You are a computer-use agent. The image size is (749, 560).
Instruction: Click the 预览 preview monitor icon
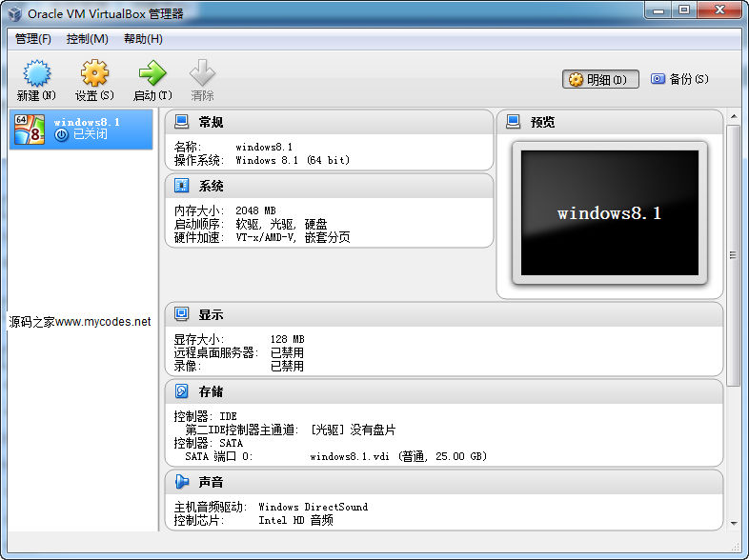coord(513,121)
